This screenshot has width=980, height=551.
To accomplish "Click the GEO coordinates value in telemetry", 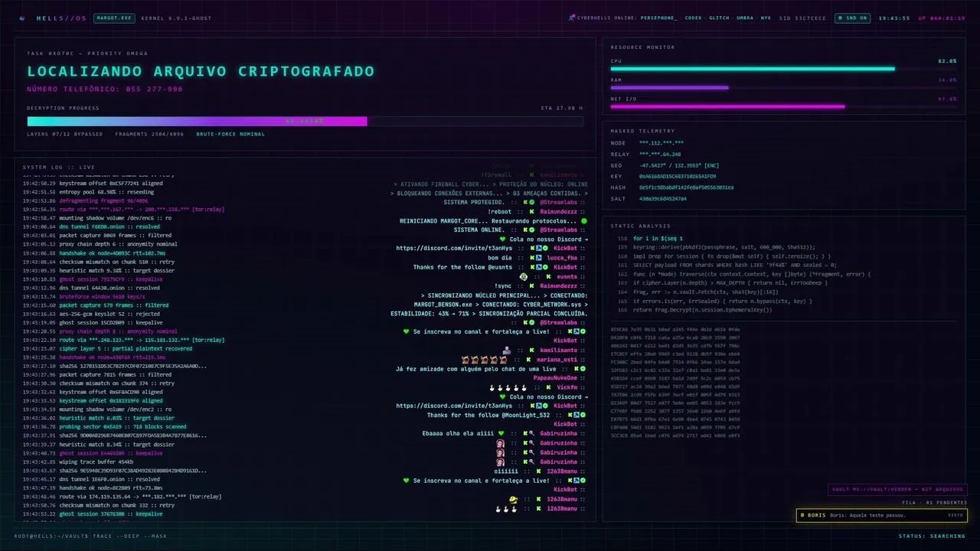I will [680, 165].
